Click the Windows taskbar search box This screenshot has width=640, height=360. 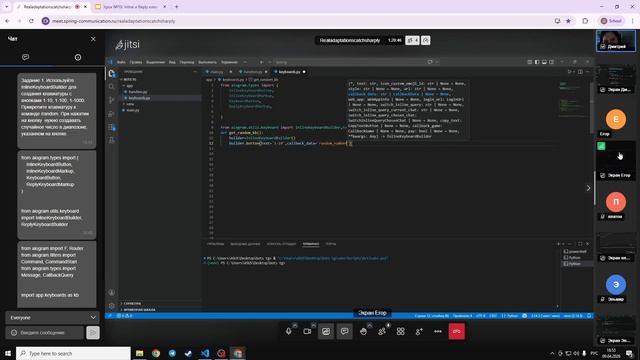[x=73, y=353]
